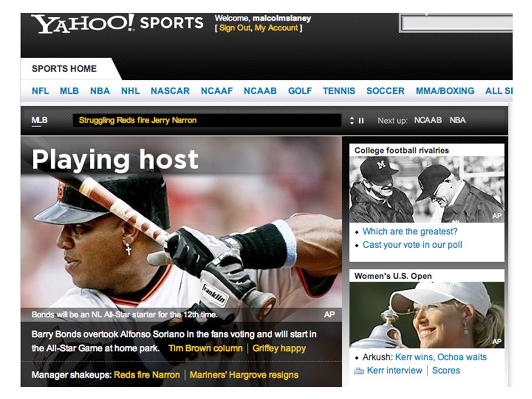Click the search input field
The width and height of the screenshot is (532, 399).
(x=457, y=23)
